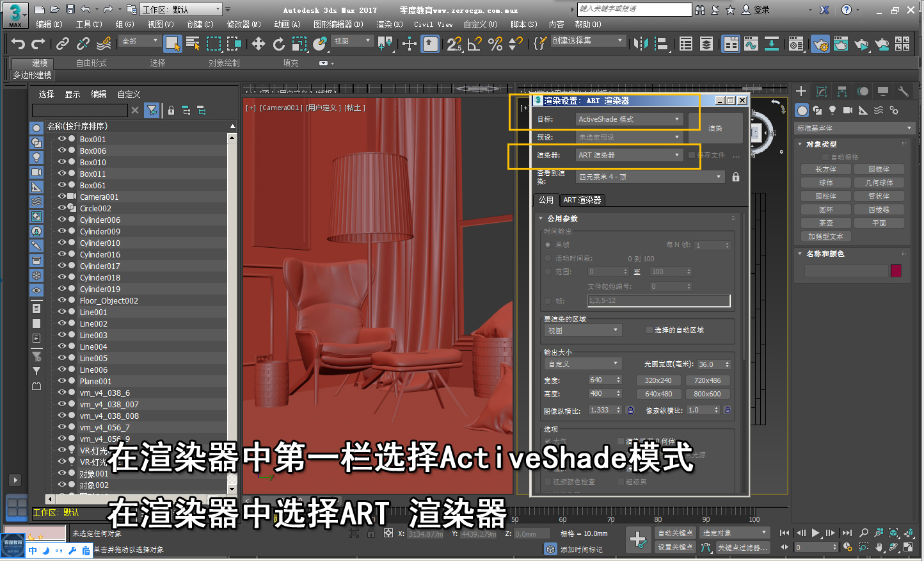
Task: Toggle Percent Snap tool
Action: coord(495,44)
